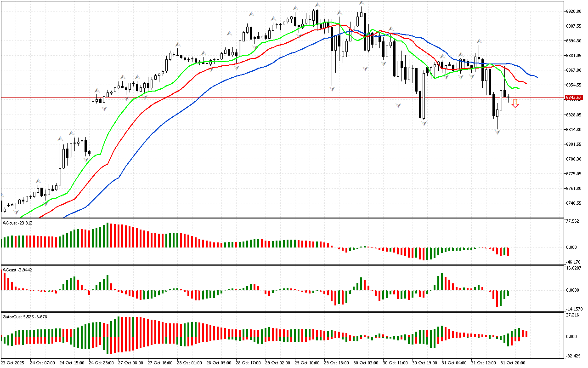Click the 6920.80 value on the price scale
The width and height of the screenshot is (588, 368).
coord(574,11)
